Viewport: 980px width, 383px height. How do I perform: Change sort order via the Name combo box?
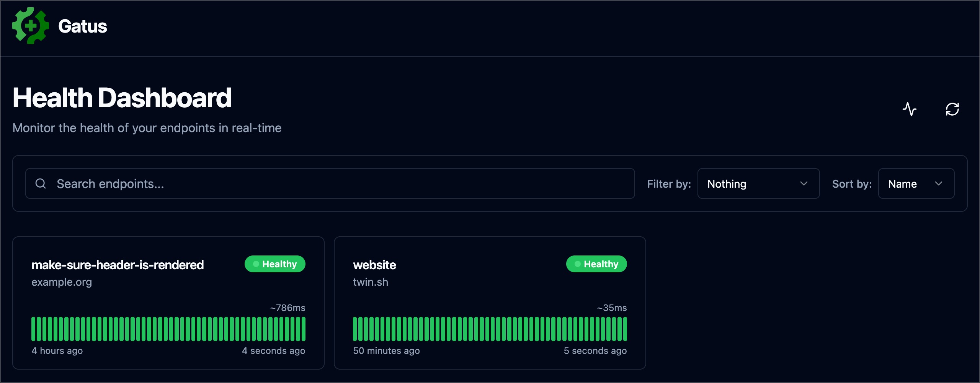pos(916,184)
